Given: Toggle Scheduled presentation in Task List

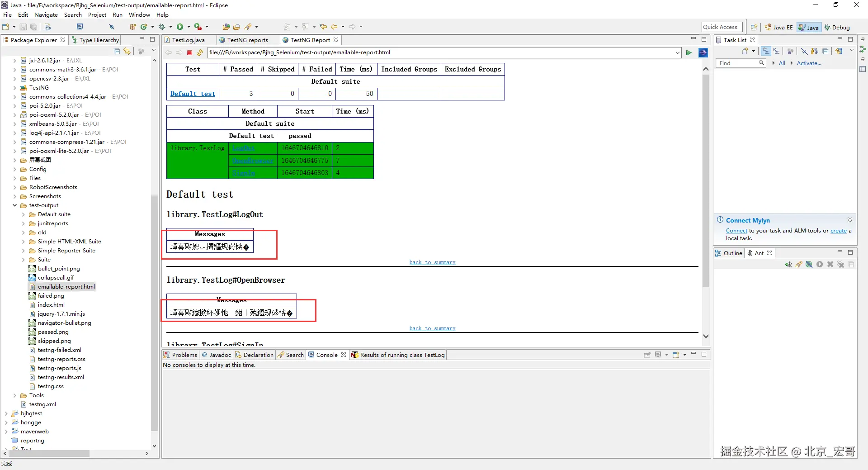Looking at the screenshot, I should pyautogui.click(x=776, y=51).
